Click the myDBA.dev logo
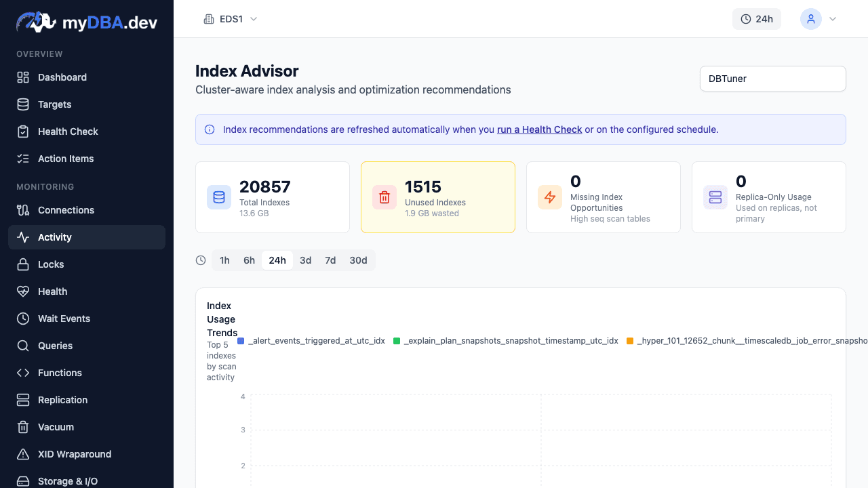 point(87,22)
